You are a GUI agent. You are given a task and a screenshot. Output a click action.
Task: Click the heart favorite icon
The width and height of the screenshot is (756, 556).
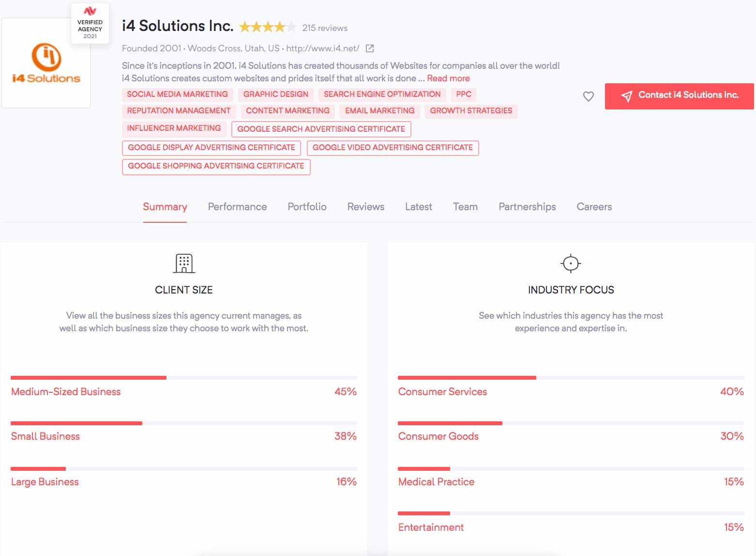[x=588, y=96]
